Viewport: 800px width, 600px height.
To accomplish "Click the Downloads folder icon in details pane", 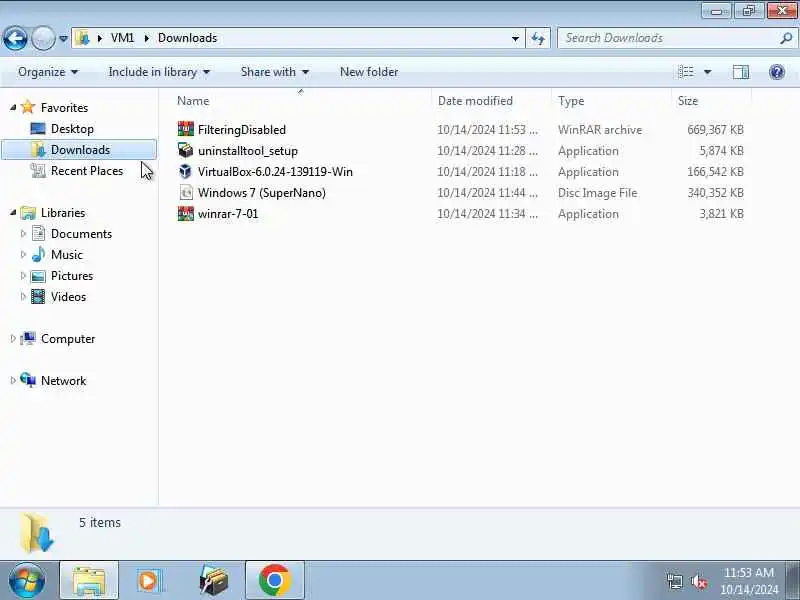I will click(x=37, y=533).
